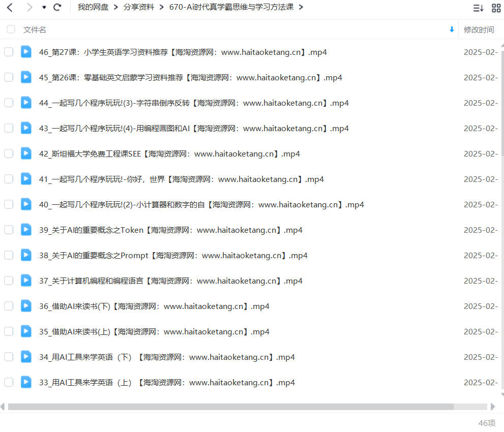Select checkbox for 43_用编程画图和AI file
The width and height of the screenshot is (504, 432).
[9, 128]
